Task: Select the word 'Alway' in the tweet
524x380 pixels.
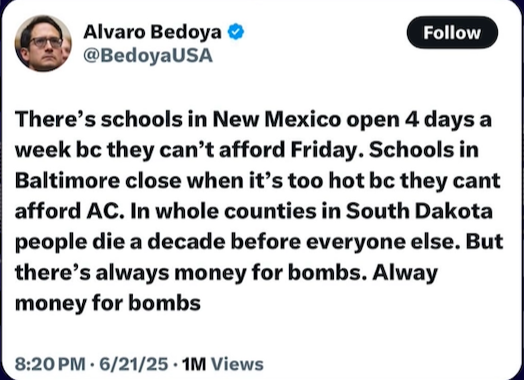Action: [405, 273]
